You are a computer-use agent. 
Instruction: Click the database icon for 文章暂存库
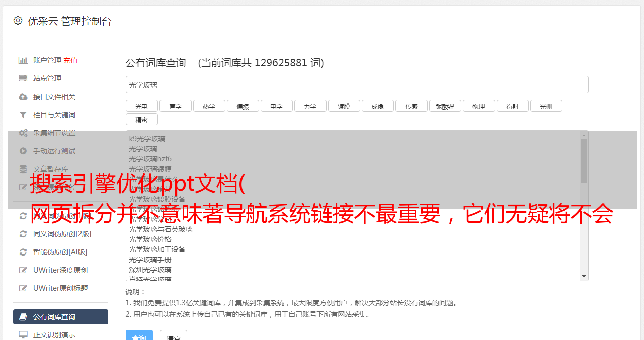[x=23, y=169]
